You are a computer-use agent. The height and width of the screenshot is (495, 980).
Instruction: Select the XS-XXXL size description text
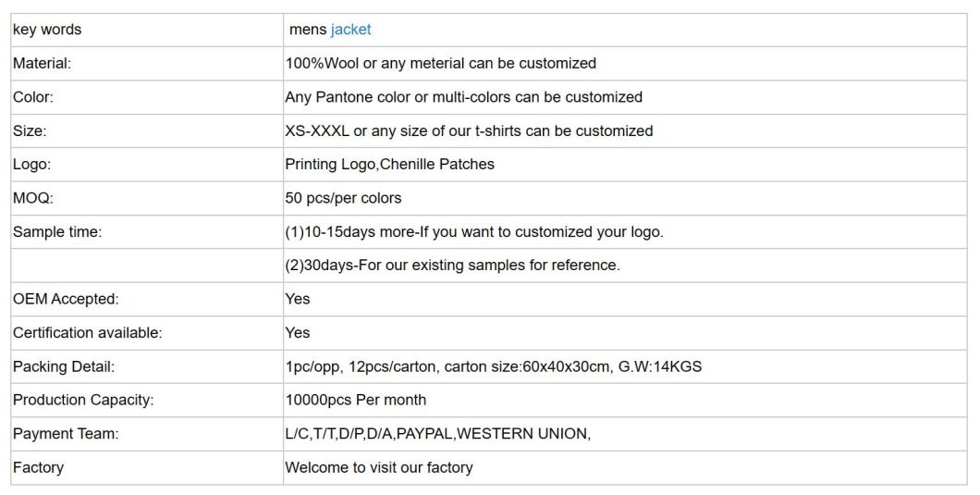(x=469, y=130)
